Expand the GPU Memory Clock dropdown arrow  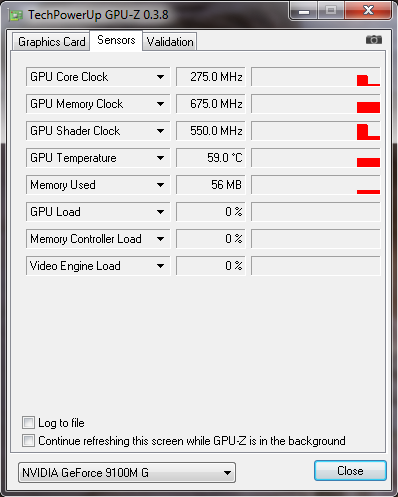[x=160, y=104]
